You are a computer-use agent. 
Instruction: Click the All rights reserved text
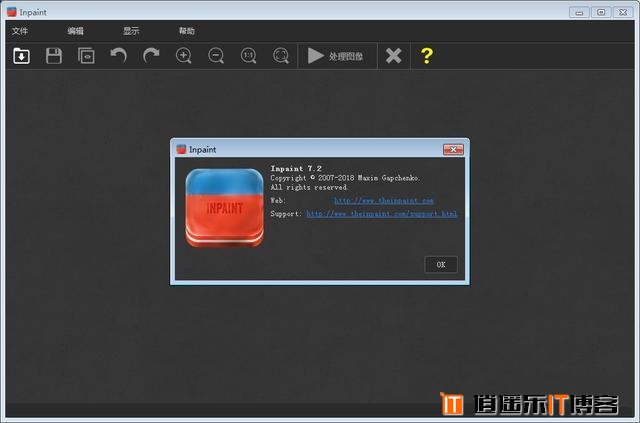pos(309,187)
